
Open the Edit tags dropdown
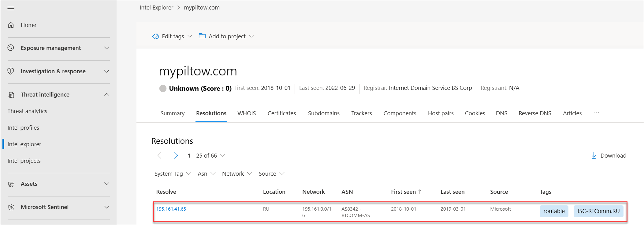[173, 36]
